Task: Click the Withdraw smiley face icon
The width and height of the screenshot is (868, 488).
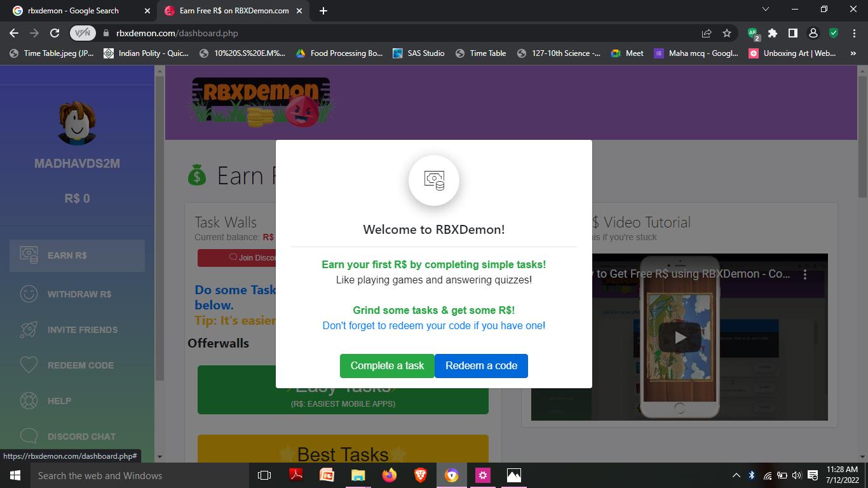Action: tap(29, 294)
